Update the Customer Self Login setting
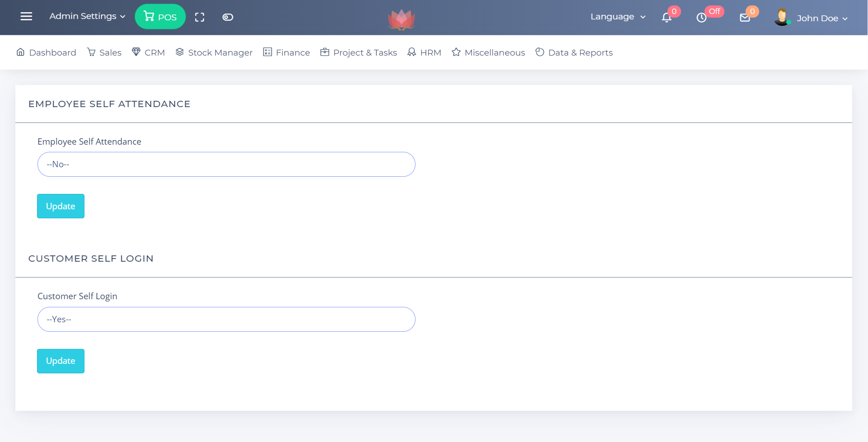This screenshot has height=442, width=868. pyautogui.click(x=61, y=361)
